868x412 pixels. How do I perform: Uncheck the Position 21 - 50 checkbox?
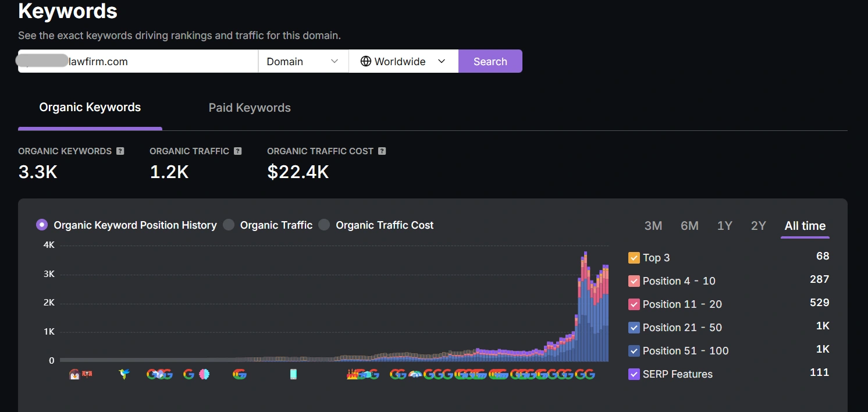pos(634,327)
